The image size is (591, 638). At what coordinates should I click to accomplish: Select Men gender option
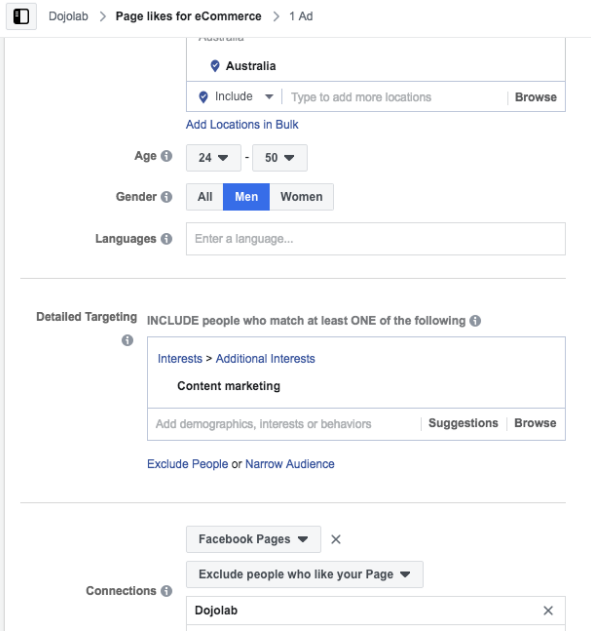tap(246, 197)
